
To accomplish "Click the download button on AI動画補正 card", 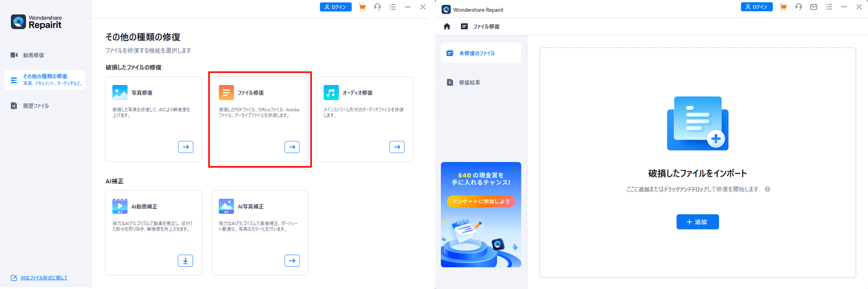I will coord(185,261).
